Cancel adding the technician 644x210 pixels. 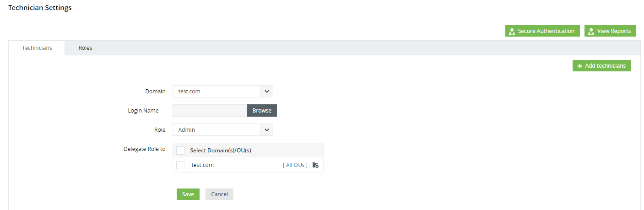[220, 194]
